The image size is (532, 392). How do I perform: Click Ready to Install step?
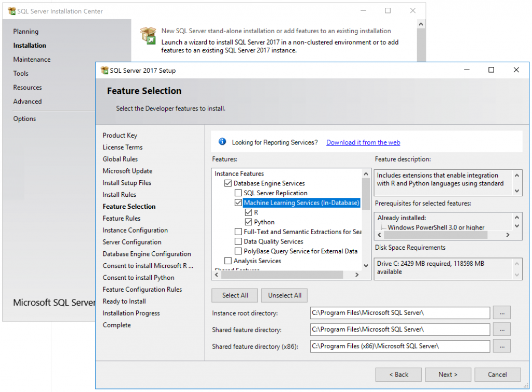(124, 302)
